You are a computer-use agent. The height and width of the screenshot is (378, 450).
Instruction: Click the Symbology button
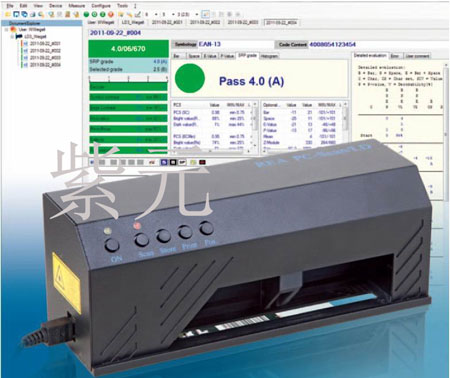[185, 44]
